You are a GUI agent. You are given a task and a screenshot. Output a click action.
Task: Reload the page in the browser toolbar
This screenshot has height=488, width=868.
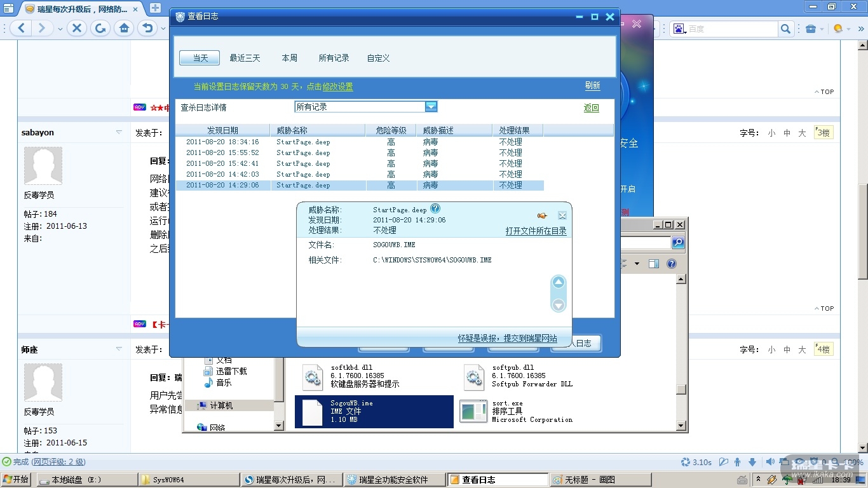(100, 28)
